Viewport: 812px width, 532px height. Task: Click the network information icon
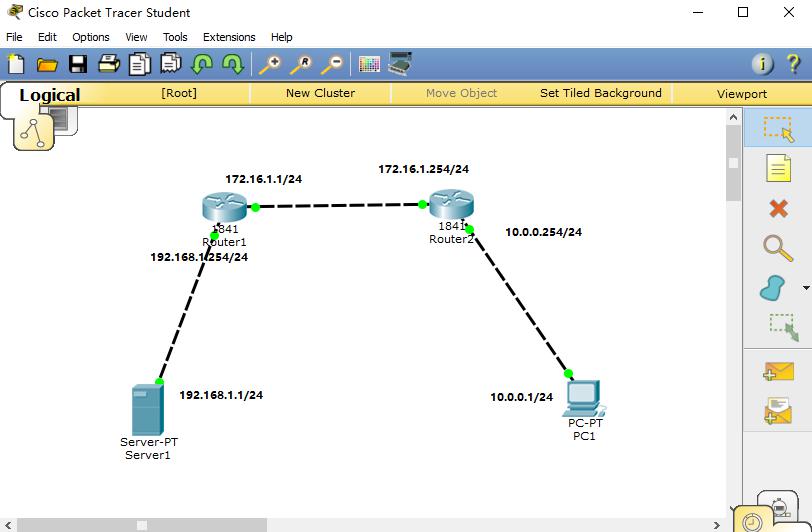pyautogui.click(x=762, y=64)
